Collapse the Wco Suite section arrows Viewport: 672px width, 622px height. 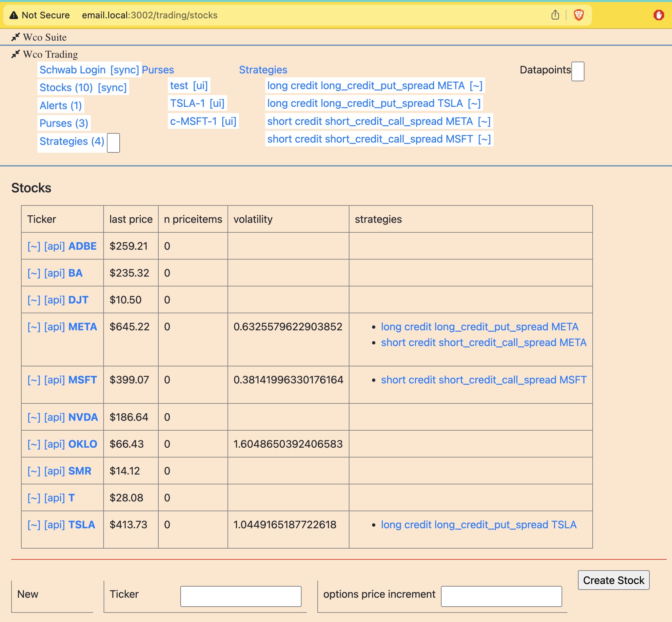[15, 37]
